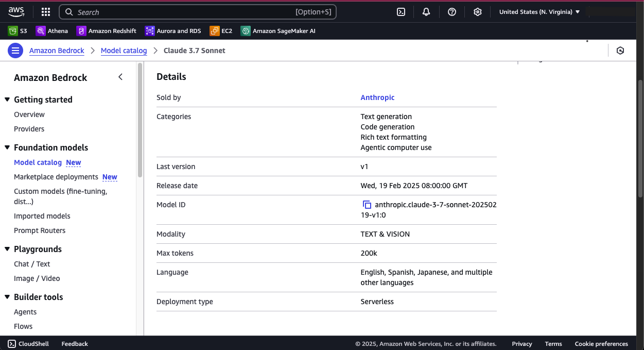Screen dimensions: 644x350
Task: Open the Image / Video playground
Action: click(37, 278)
